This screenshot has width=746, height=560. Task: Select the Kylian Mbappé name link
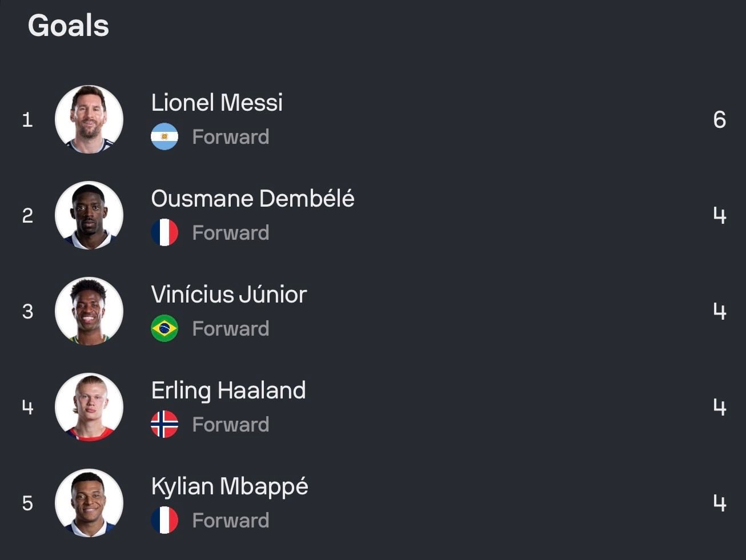coord(230,488)
